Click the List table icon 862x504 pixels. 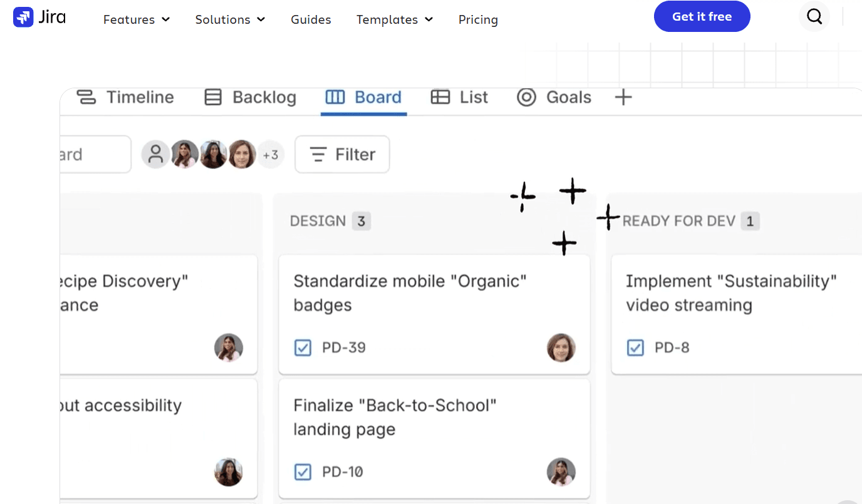tap(440, 97)
